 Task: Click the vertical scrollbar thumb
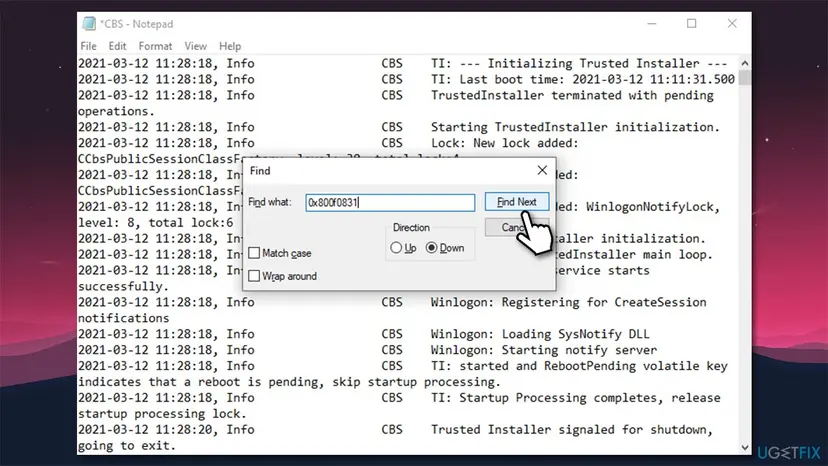pos(745,78)
